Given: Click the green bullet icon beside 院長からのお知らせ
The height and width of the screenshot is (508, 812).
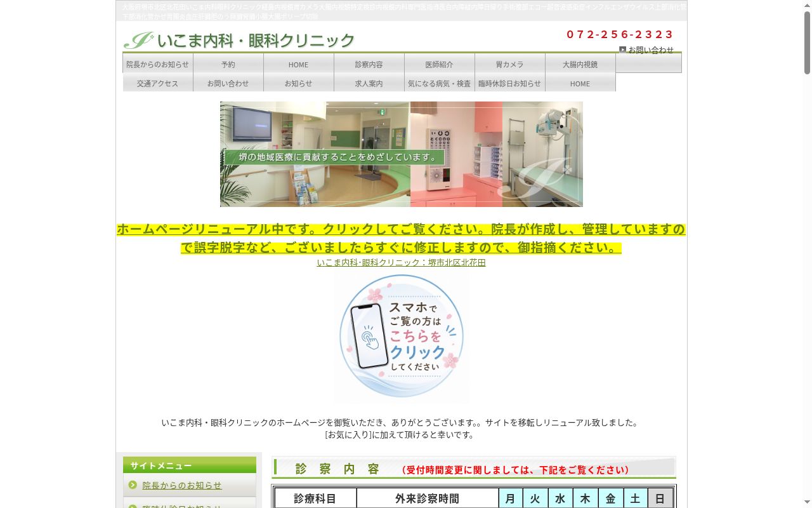Looking at the screenshot, I should (x=133, y=485).
